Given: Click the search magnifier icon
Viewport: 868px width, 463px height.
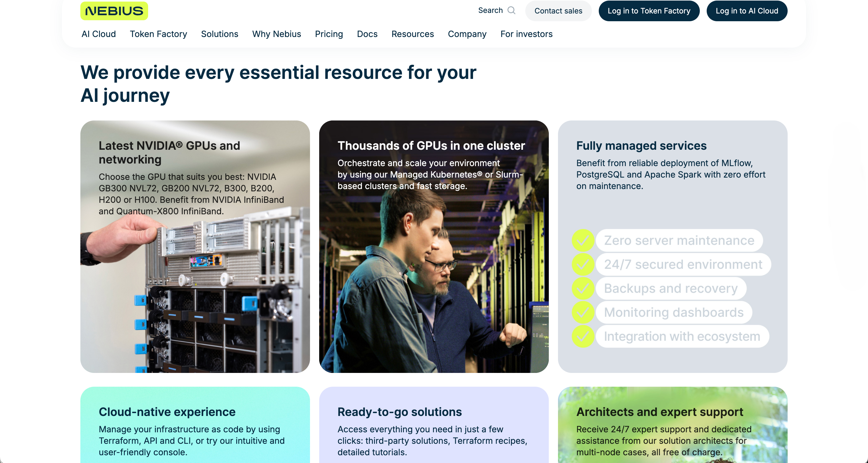Looking at the screenshot, I should click(x=511, y=10).
